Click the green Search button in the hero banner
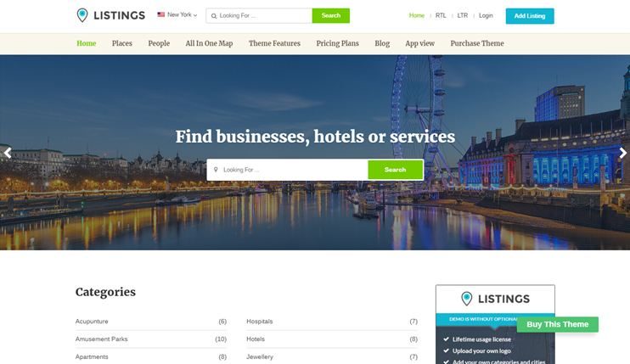The image size is (630, 364). pyautogui.click(x=396, y=170)
